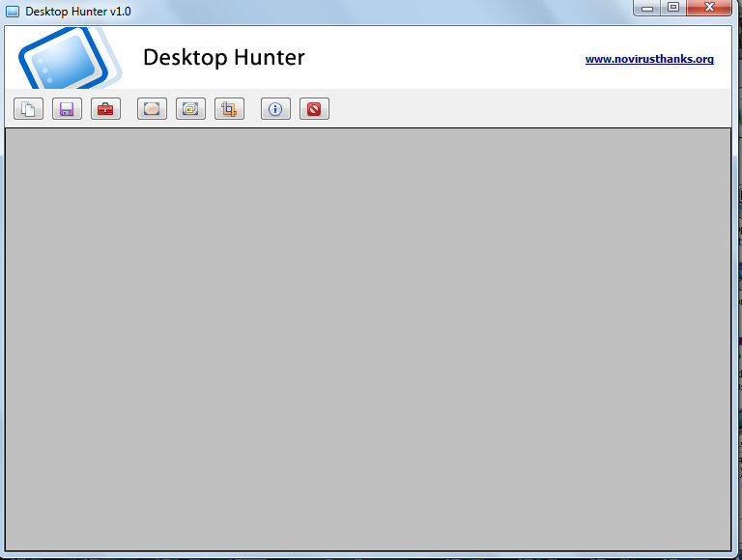Minimize the Desktop Hunter window
The height and width of the screenshot is (560, 742).
(x=647, y=8)
